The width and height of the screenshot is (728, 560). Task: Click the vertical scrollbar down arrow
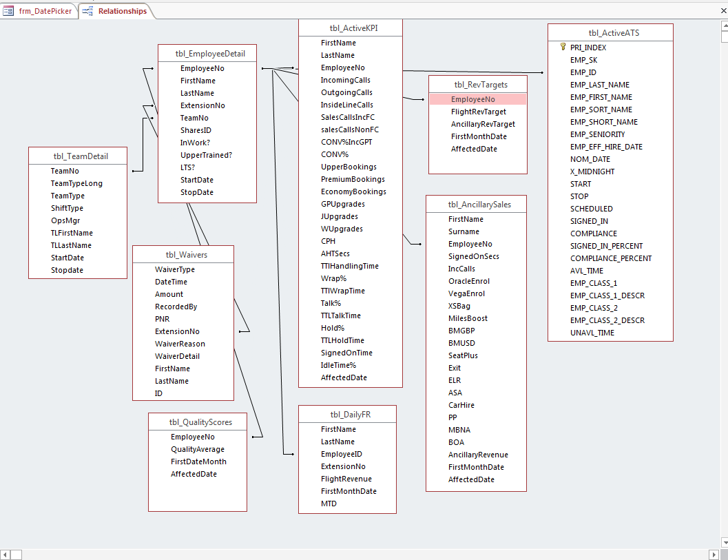[725, 542]
